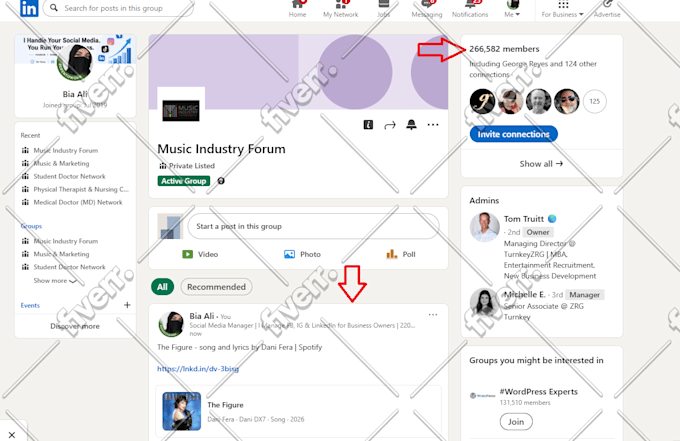Open the LinkedIn home logo
This screenshot has height=441, width=680.
pos(29,8)
